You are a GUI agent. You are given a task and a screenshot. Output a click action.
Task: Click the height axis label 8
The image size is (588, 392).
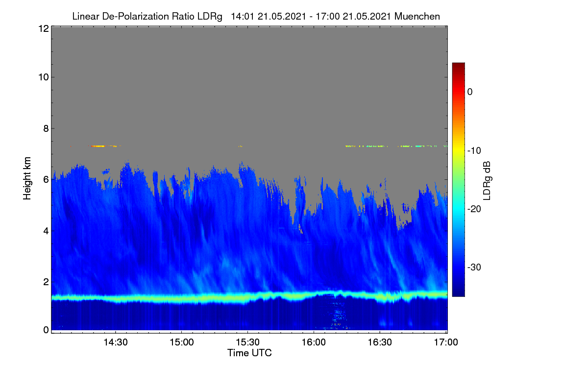pyautogui.click(x=45, y=128)
